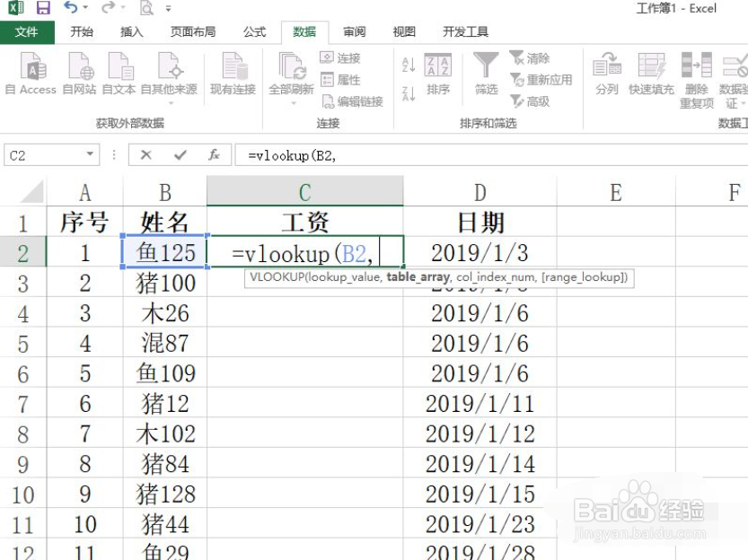
Task: Click lookup_value in the VLOOKUP tooltip
Action: coord(343,277)
